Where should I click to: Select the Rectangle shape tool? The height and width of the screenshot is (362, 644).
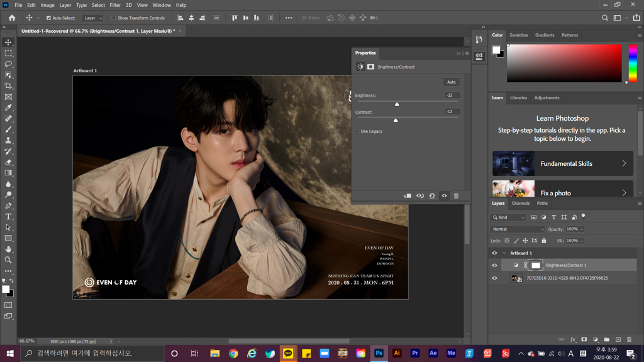pyautogui.click(x=8, y=238)
